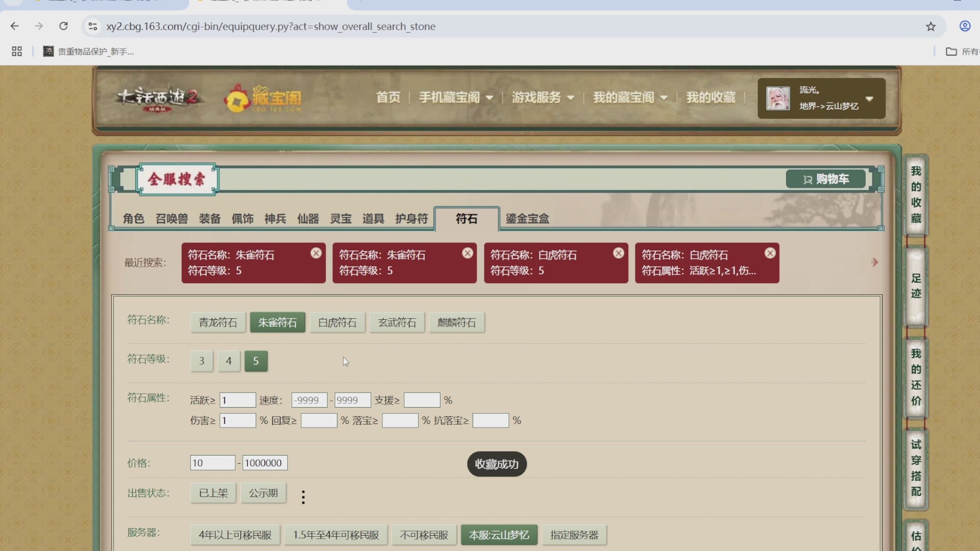Switch to the 护身符 tab
Image resolution: width=980 pixels, height=551 pixels.
click(411, 219)
